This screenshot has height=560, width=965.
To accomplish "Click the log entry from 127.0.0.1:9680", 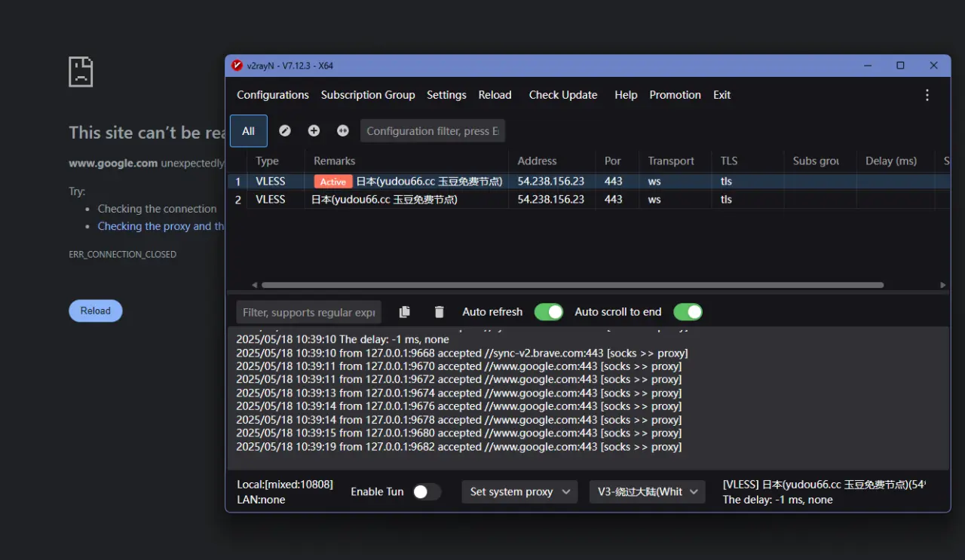I will point(458,433).
